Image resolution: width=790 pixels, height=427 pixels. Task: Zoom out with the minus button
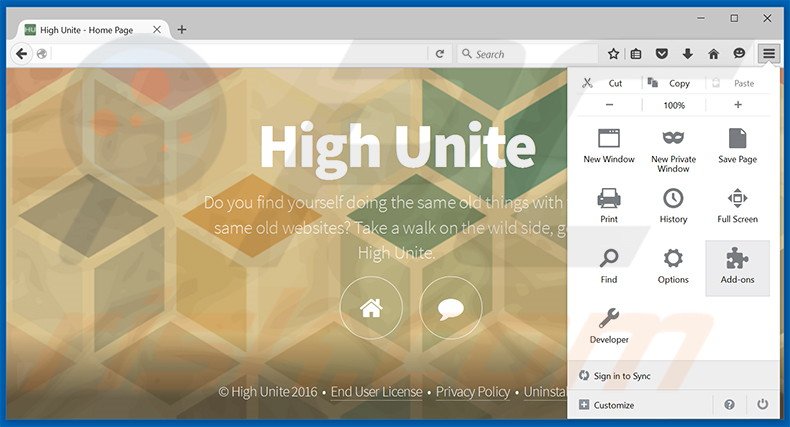609,105
